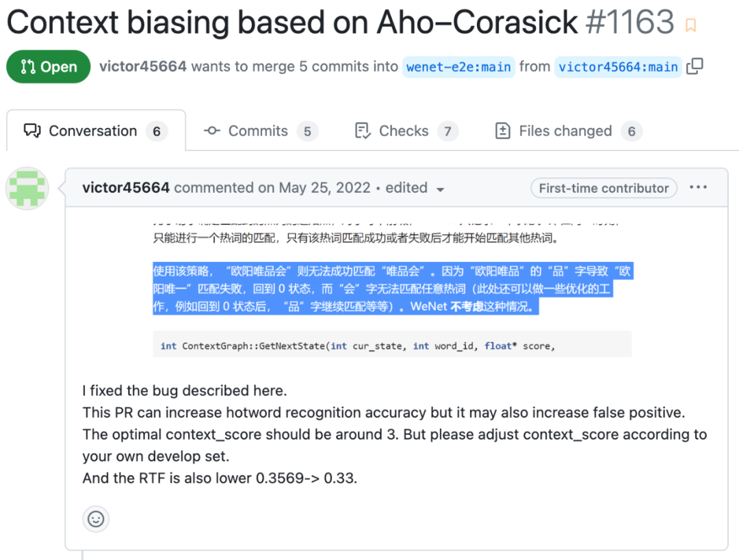This screenshot has height=560, width=739.
Task: Open the victor45664:main head branch link
Action: pos(618,67)
